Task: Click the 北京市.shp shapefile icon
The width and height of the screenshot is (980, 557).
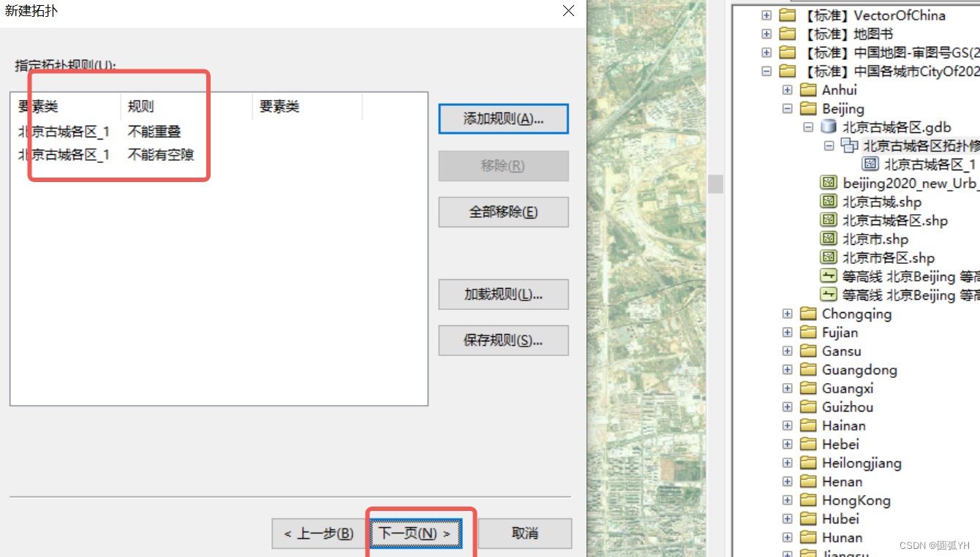Action: tap(829, 238)
